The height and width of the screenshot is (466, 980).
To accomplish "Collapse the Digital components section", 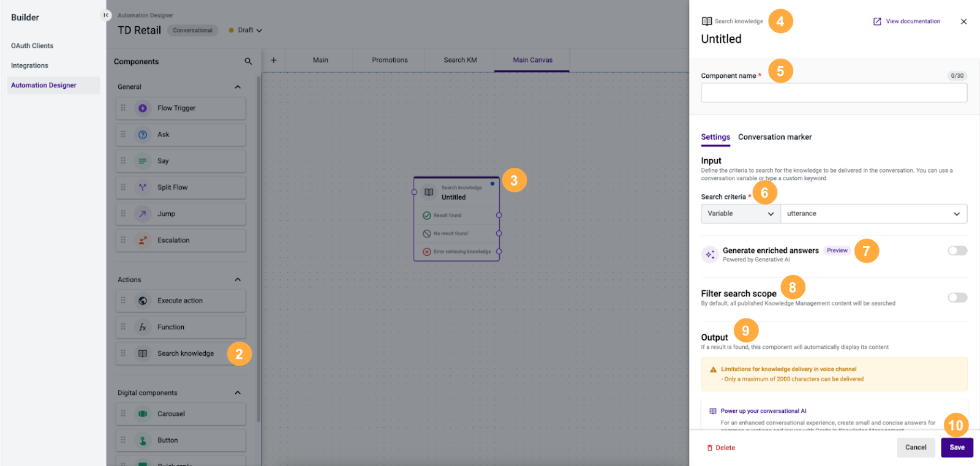I will (x=238, y=393).
